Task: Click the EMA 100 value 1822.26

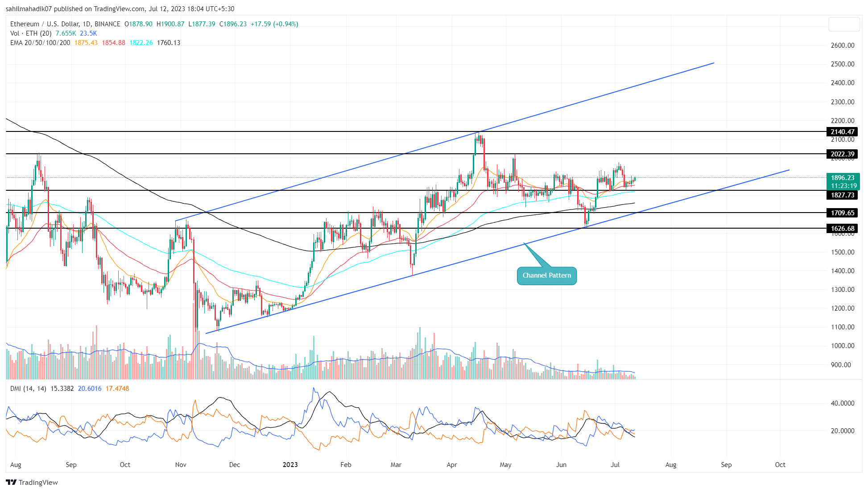Action: pyautogui.click(x=141, y=43)
